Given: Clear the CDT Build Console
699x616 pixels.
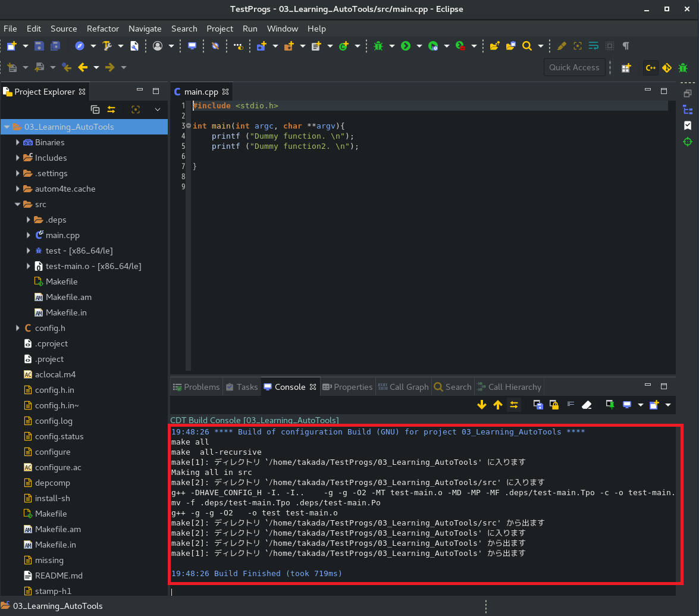Looking at the screenshot, I should 586,405.
